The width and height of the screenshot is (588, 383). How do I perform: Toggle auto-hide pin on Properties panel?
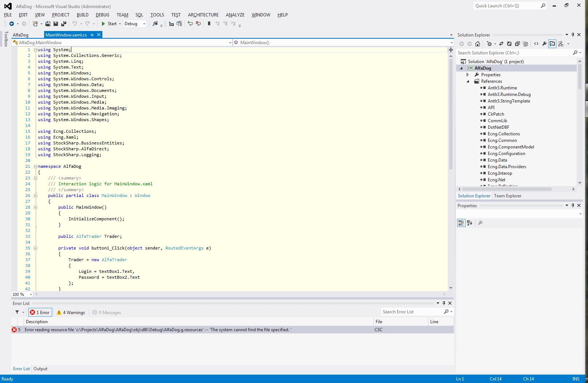point(573,205)
